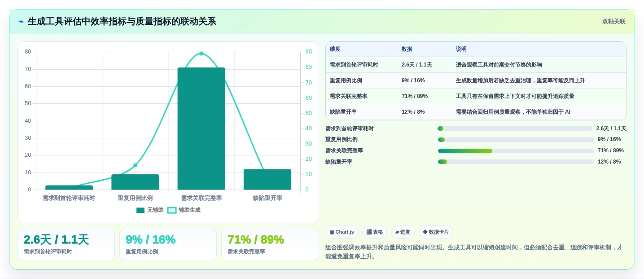This screenshot has width=644, height=279.
Task: Toggle the 无辅助 legend entry
Action: [150, 210]
